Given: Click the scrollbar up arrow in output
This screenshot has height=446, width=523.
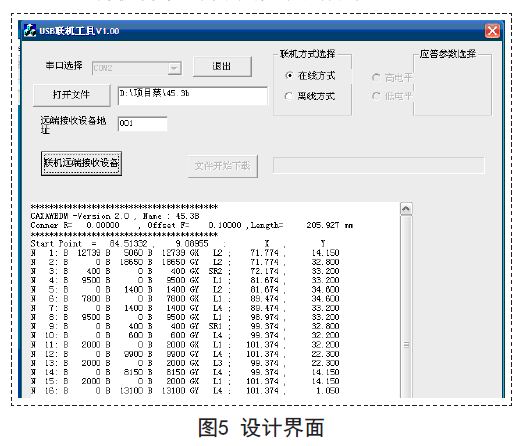Looking at the screenshot, I should click(406, 209).
